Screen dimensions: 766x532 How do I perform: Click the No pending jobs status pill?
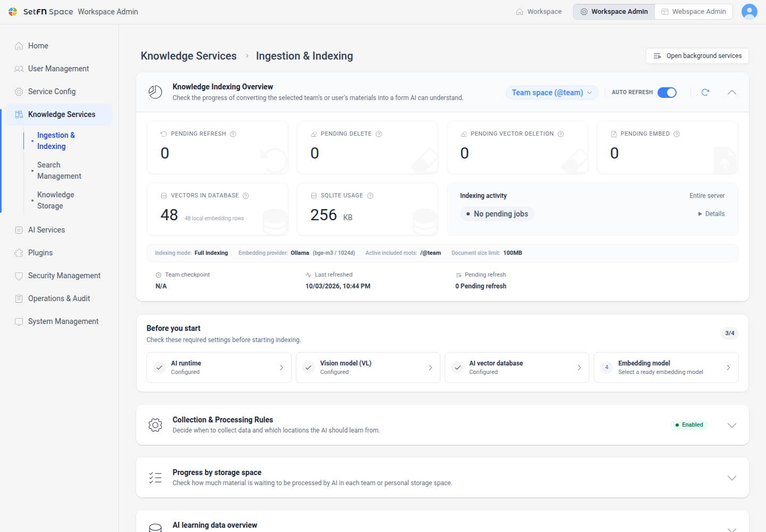coord(497,214)
